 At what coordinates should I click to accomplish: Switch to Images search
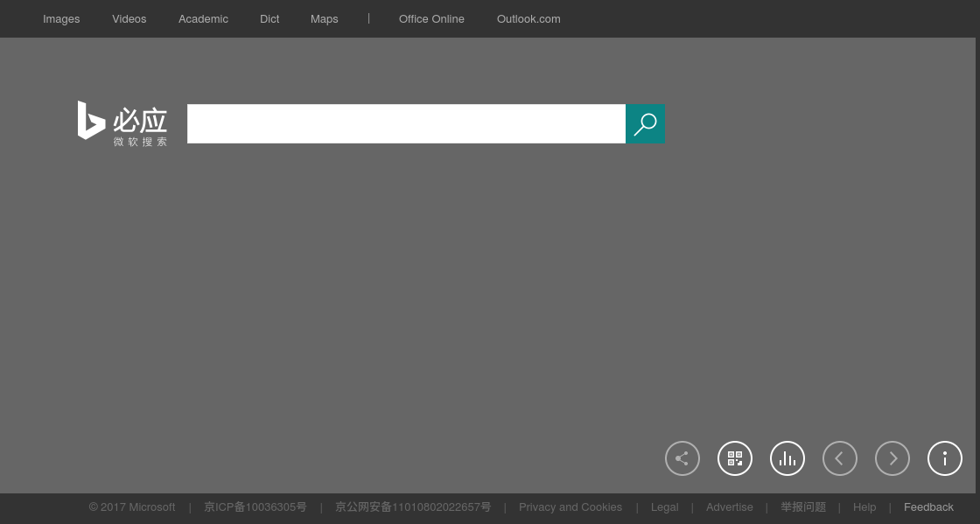61,18
